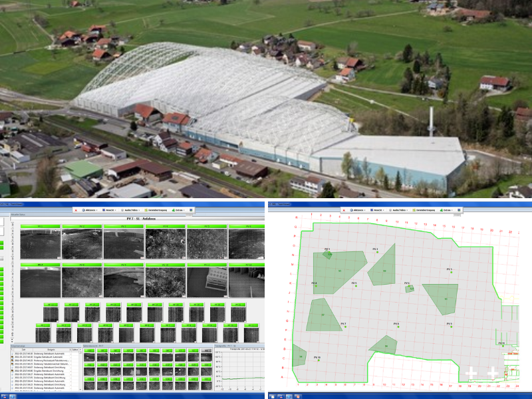Click red X in right map window toolbar

coord(344,210)
